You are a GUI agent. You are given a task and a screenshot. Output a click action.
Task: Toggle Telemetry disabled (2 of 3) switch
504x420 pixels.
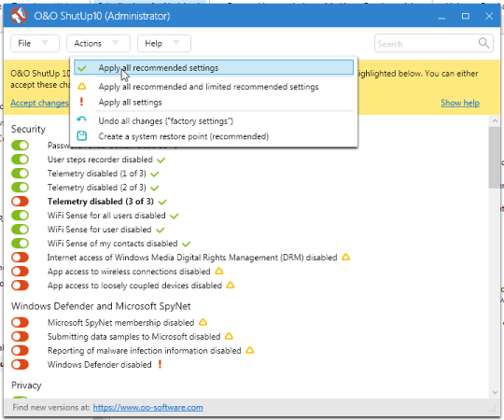pyautogui.click(x=20, y=187)
